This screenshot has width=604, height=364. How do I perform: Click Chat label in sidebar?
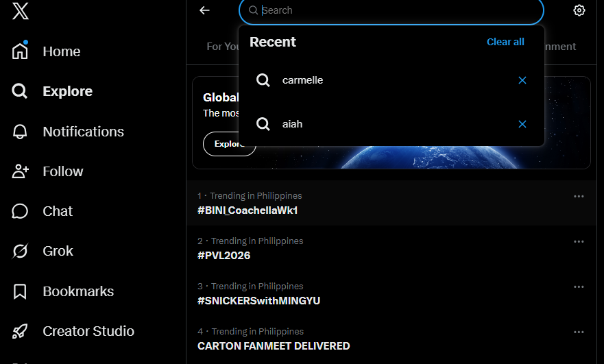[58, 211]
